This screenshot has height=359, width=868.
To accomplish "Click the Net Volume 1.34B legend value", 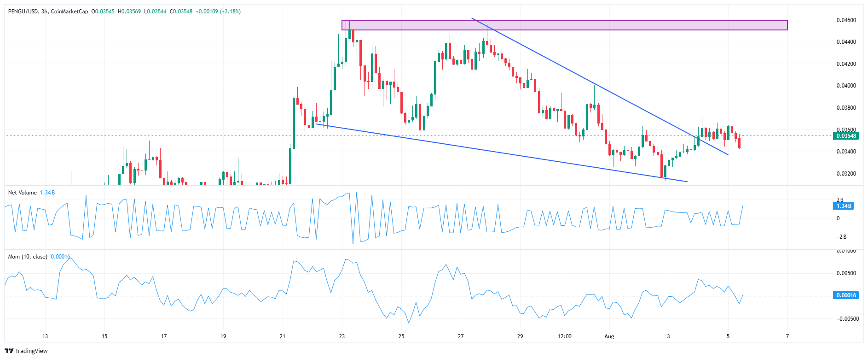I will 47,193.
